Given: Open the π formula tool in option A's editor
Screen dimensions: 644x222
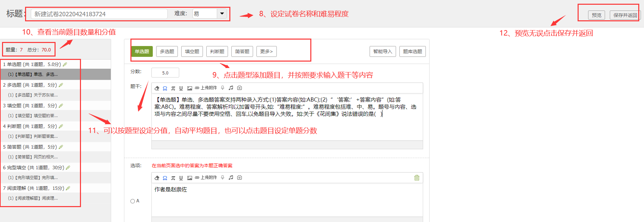Looking at the screenshot, I should [173, 178].
